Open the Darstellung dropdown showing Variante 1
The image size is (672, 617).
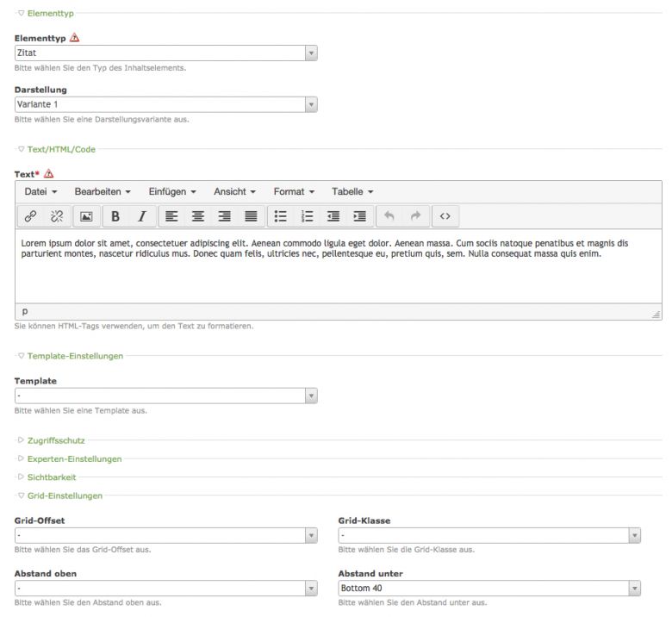point(166,104)
